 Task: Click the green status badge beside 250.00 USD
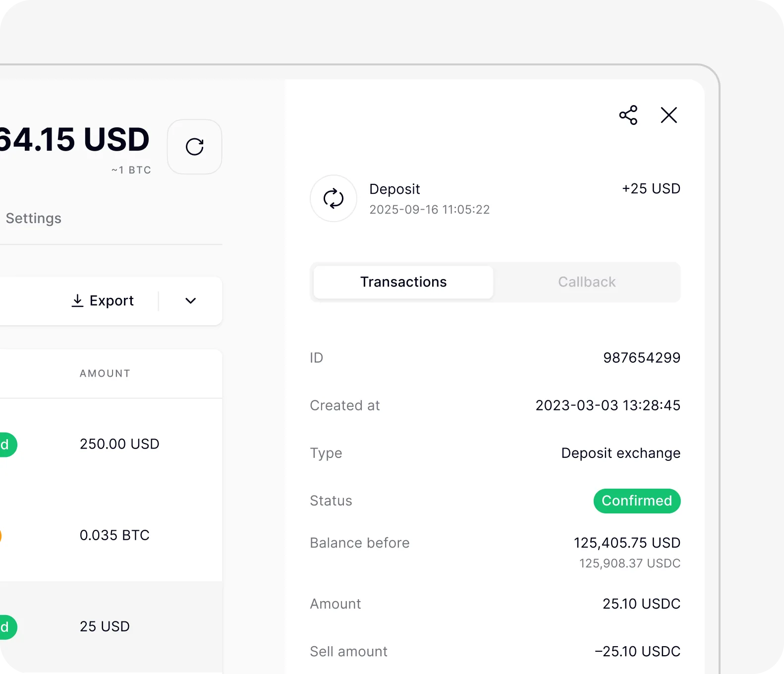(7, 445)
